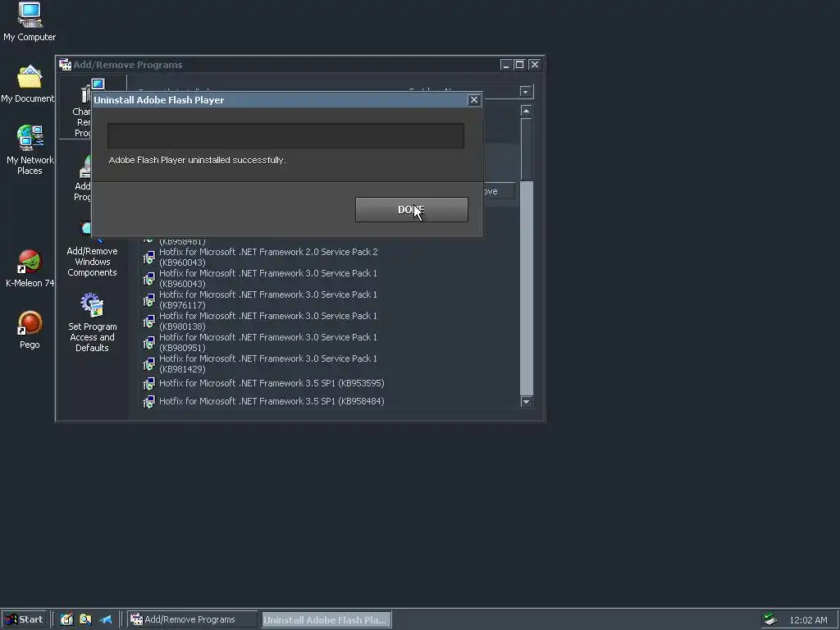
Task: Click the program list scroll up arrow
Action: coord(526,111)
